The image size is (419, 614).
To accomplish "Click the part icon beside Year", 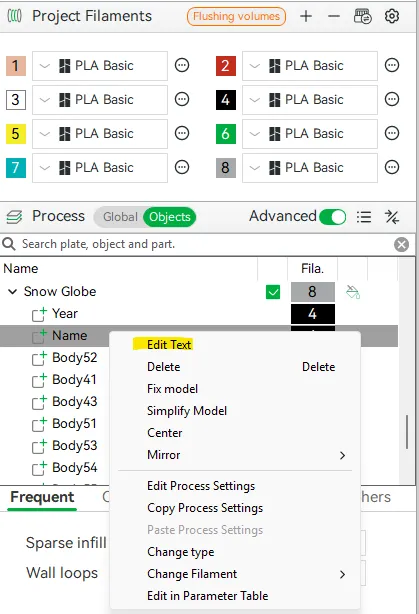I will [x=39, y=314].
